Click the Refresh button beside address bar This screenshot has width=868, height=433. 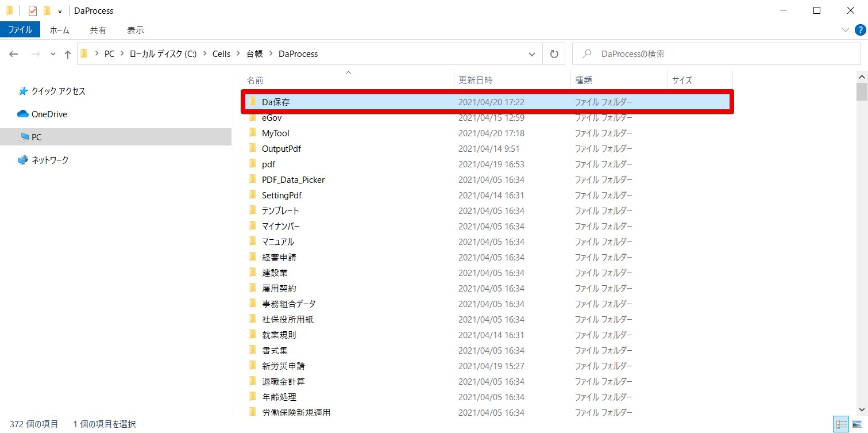pyautogui.click(x=554, y=54)
